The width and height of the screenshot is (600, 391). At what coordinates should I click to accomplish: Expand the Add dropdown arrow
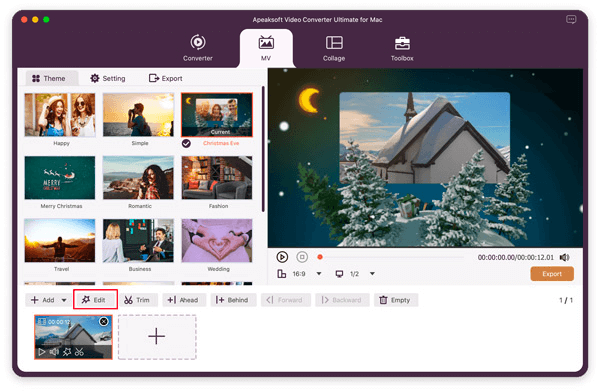[64, 300]
